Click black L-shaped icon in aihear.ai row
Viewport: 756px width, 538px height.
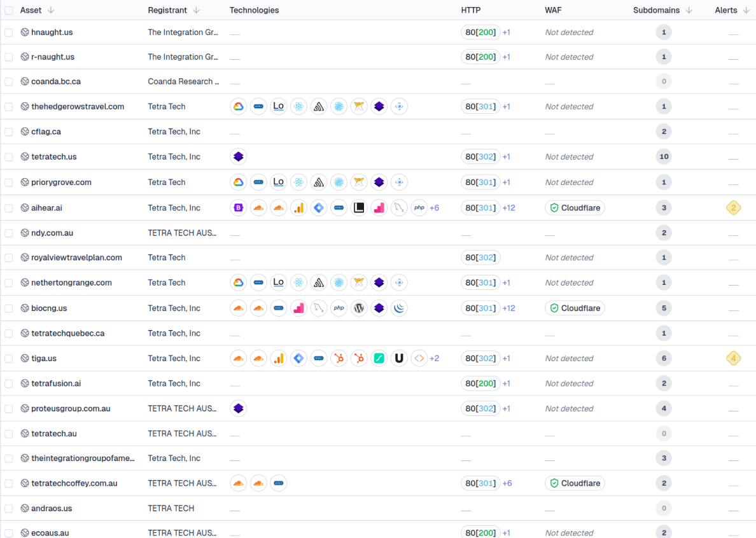(x=359, y=207)
